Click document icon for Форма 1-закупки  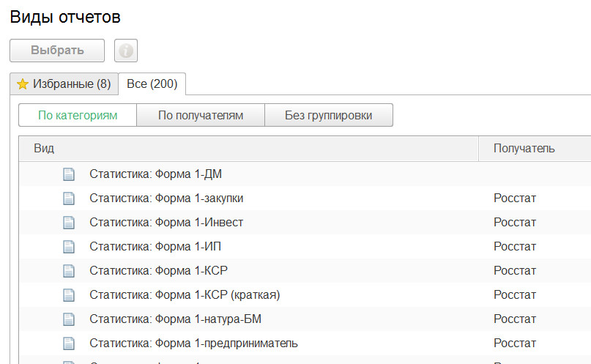tap(69, 198)
